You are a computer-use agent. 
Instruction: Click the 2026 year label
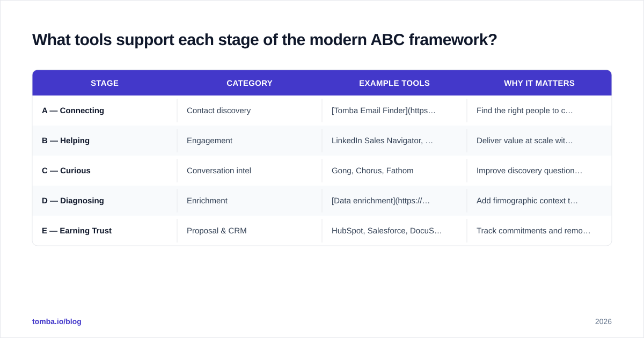(603, 321)
